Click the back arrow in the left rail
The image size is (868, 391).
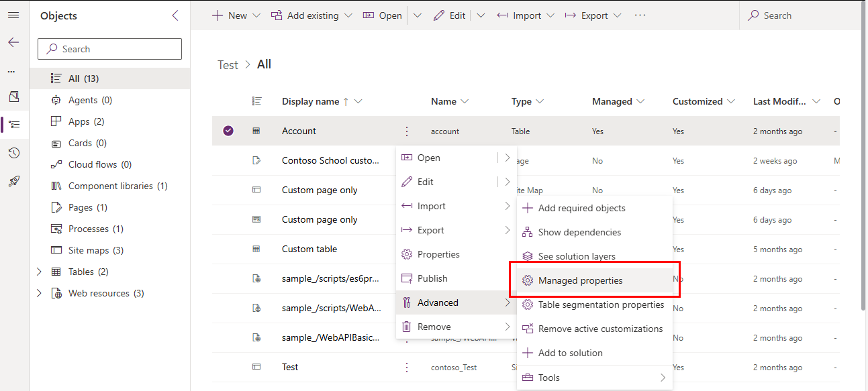(x=13, y=42)
